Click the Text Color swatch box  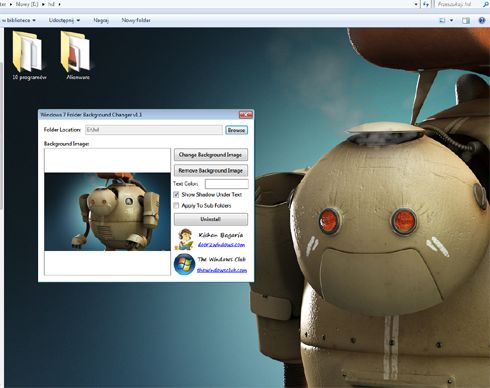[227, 184]
